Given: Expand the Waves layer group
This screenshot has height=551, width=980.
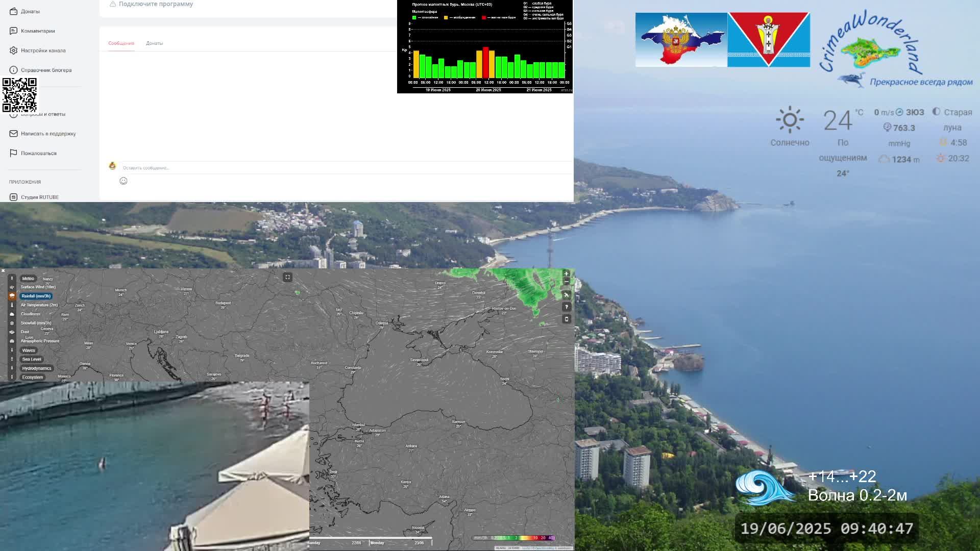Looking at the screenshot, I should click(x=29, y=350).
